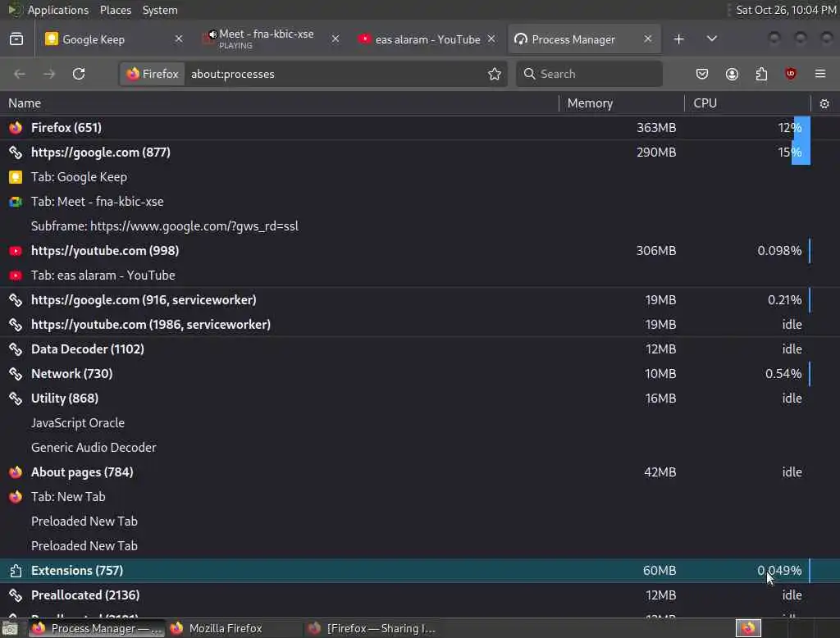Close the Meet fna-kbic-xse tab

(x=336, y=39)
